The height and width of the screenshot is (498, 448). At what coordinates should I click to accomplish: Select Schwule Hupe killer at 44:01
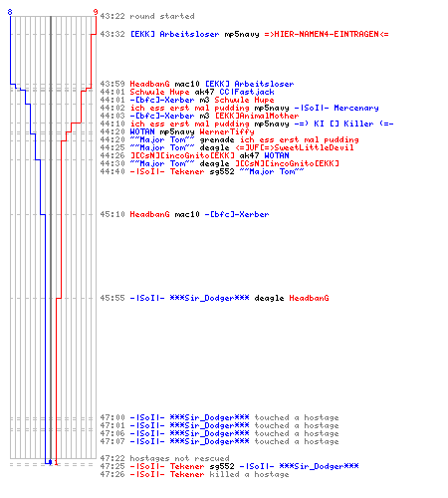tap(159, 92)
